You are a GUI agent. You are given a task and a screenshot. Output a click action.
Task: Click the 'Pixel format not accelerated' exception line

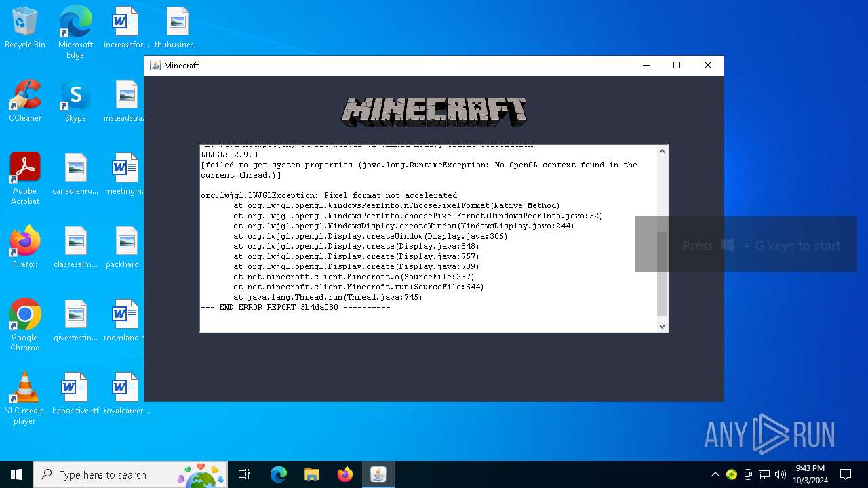point(329,195)
